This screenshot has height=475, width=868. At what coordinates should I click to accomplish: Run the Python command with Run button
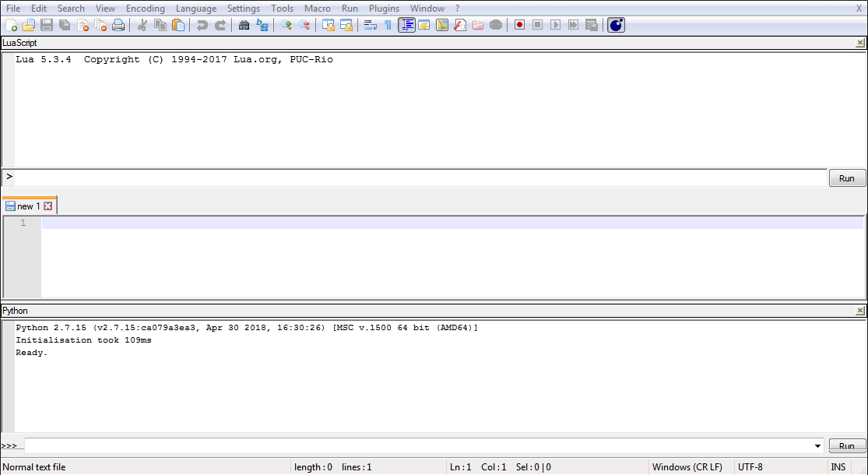(x=847, y=445)
